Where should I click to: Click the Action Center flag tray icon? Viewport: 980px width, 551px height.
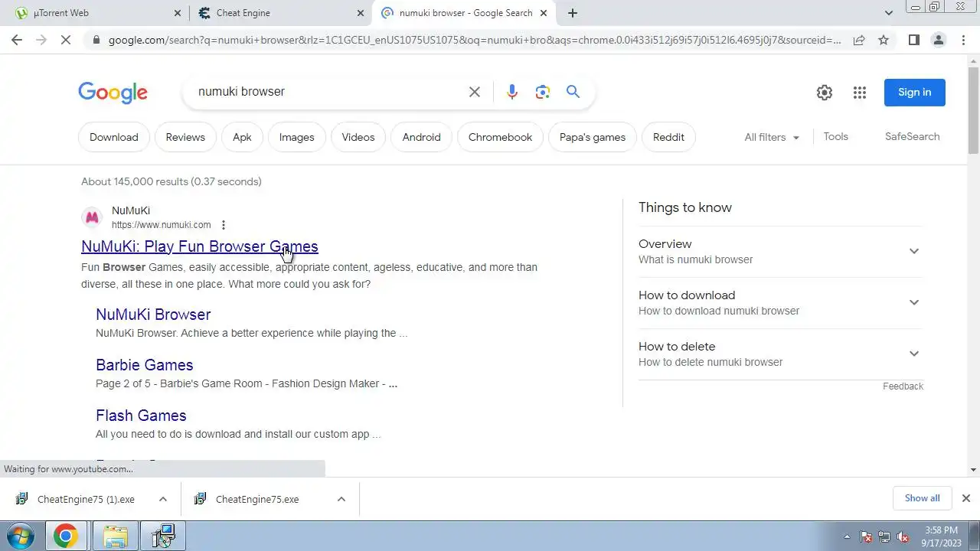[866, 536]
